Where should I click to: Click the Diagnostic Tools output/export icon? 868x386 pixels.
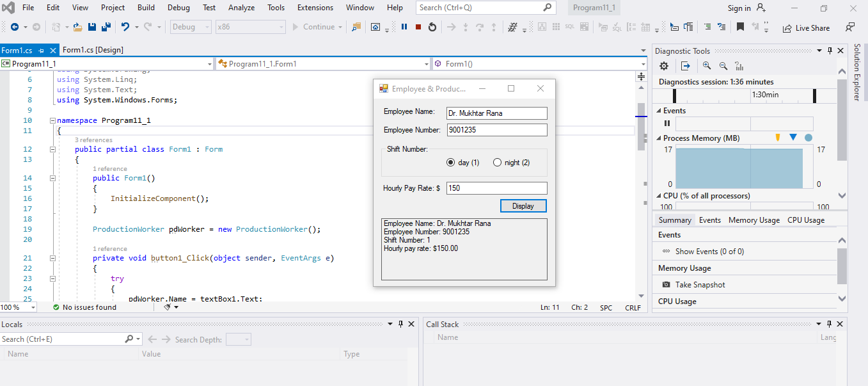(685, 66)
